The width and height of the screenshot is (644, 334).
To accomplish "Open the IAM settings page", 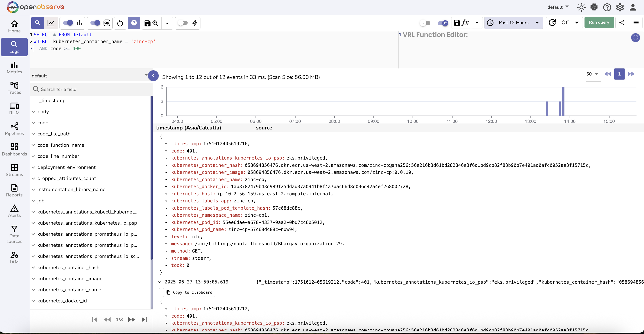I will [14, 257].
